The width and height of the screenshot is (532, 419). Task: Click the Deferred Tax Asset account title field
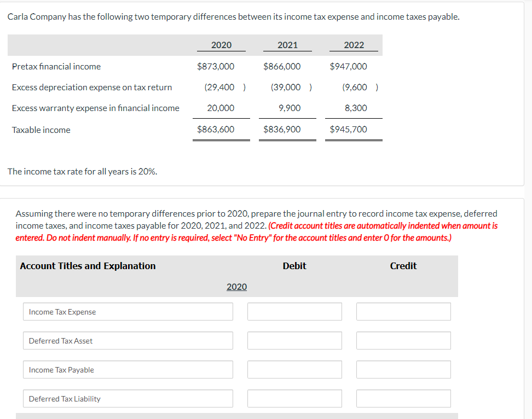[x=128, y=340]
